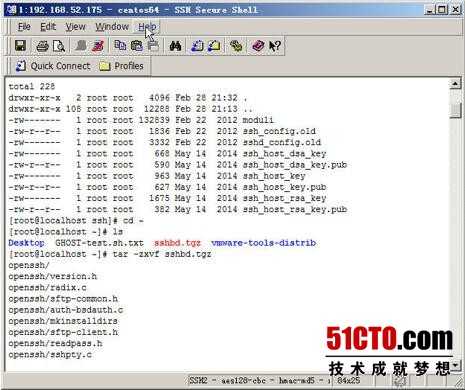Click the Help book icon

(x=258, y=46)
